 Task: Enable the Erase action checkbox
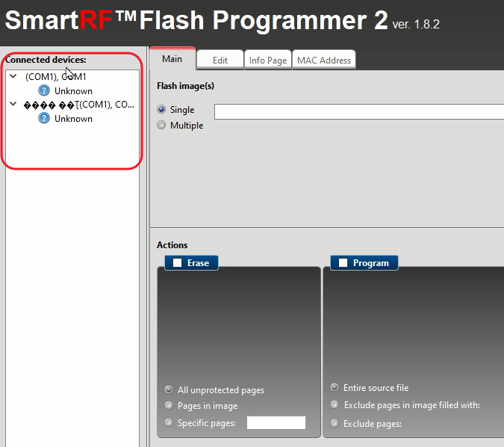coord(178,263)
